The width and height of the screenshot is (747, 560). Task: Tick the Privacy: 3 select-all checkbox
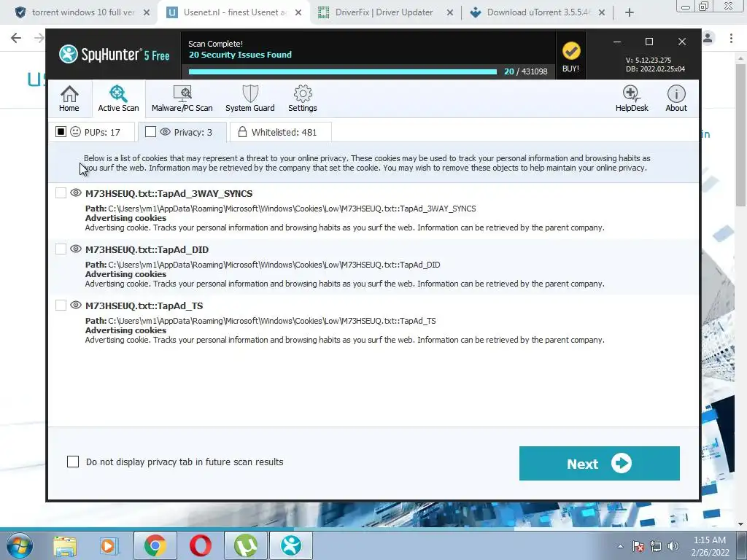coord(150,132)
